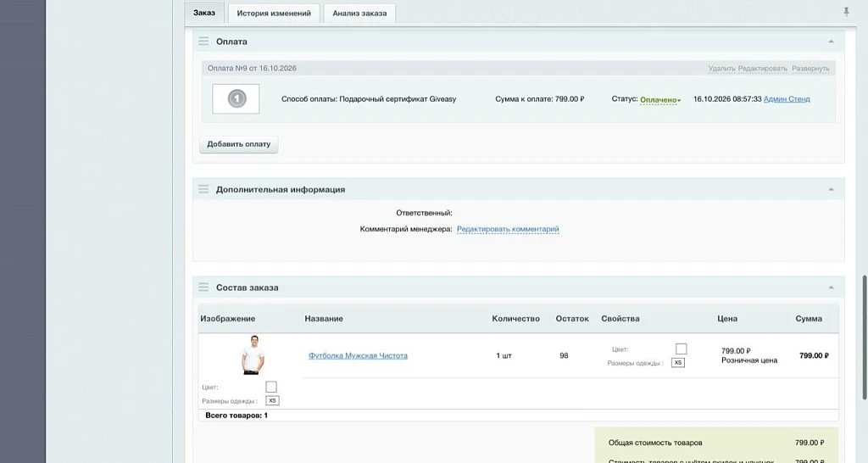
Task: Click the XS size box under product image
Action: (272, 400)
